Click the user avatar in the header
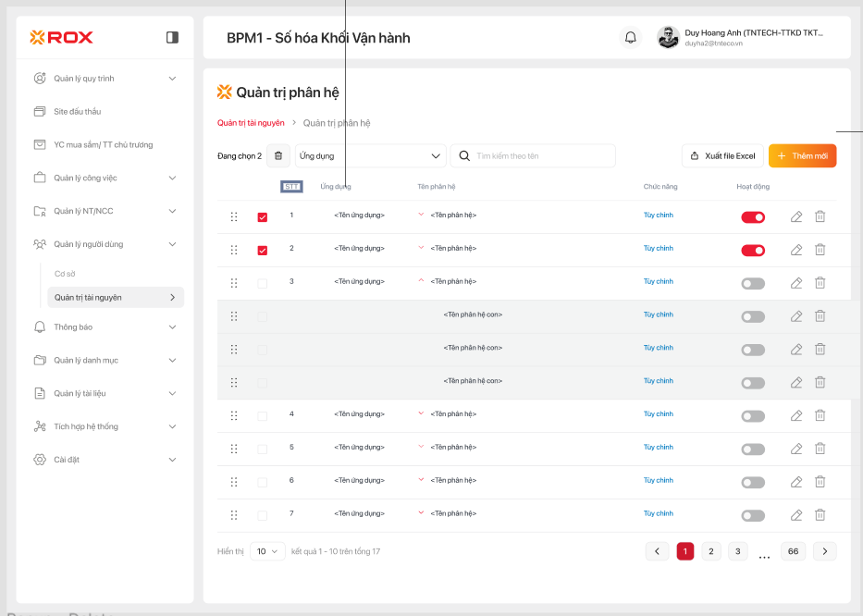Screen dimensions: 863x616 pos(668,38)
